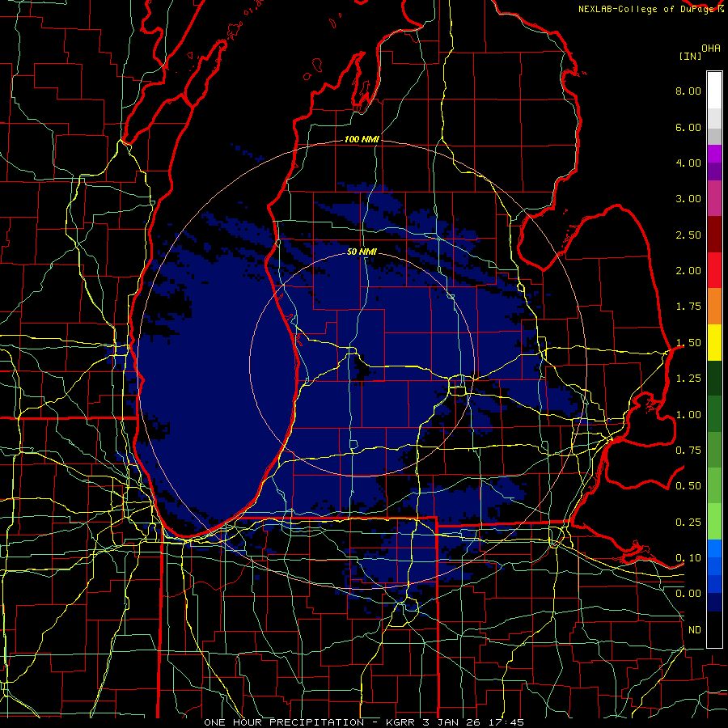Screen dimensions: 728x728
Task: Click the 0.75 legend value
Action: point(688,451)
